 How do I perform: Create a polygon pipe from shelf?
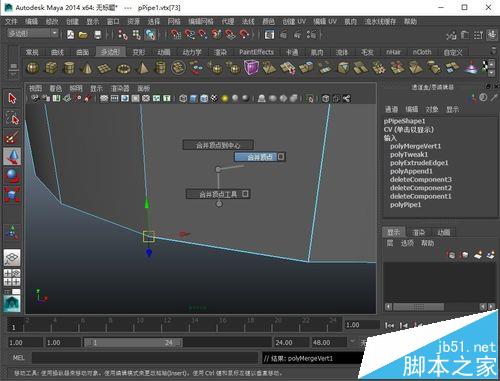(x=160, y=68)
